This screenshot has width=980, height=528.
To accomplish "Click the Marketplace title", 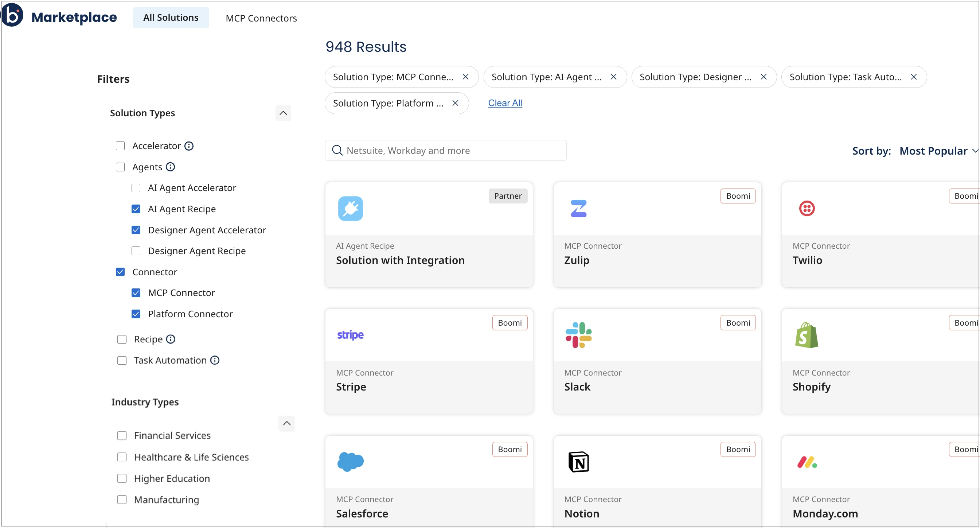I will [74, 17].
